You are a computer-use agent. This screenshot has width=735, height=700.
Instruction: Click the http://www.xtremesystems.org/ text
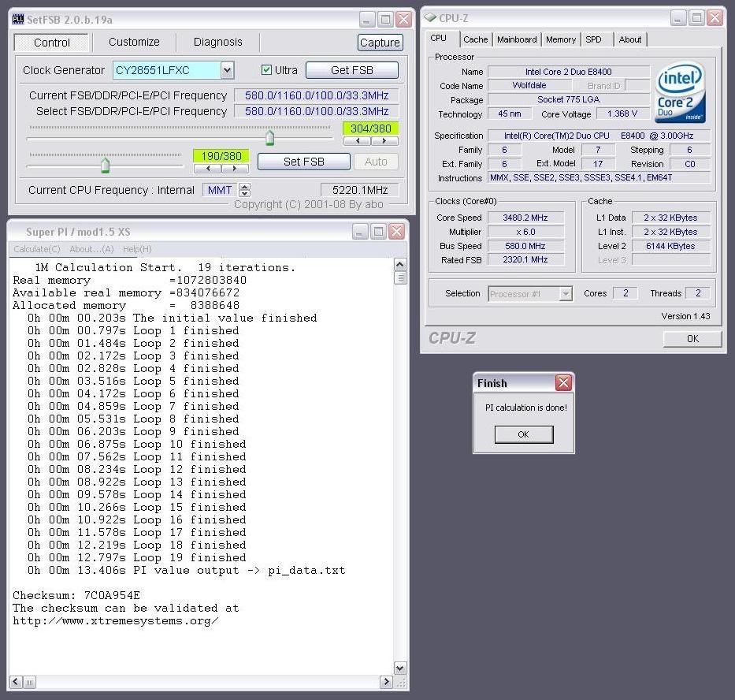click(x=115, y=620)
